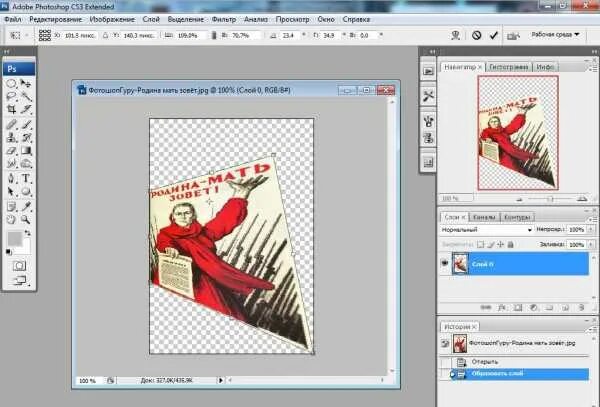Open the Нормальный blend mode dropdown

tap(486, 230)
